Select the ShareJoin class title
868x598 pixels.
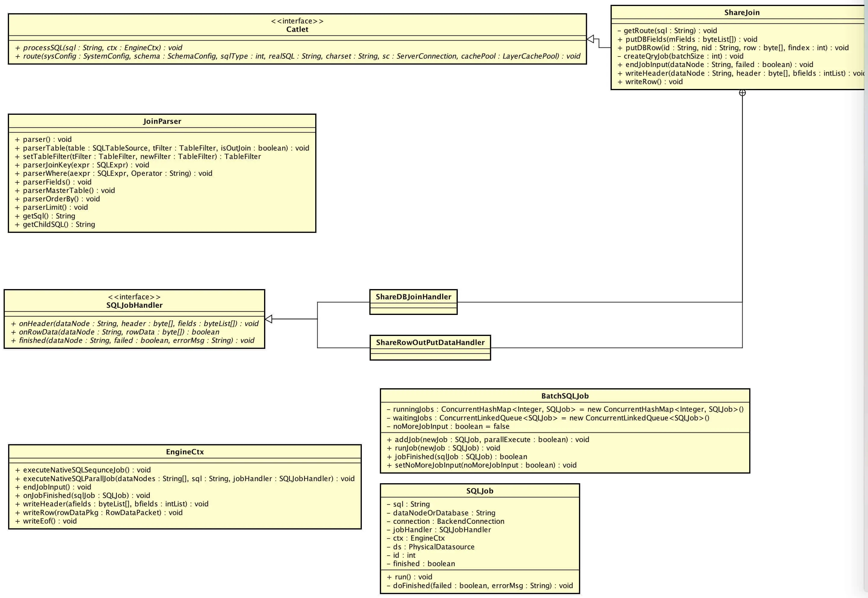click(742, 12)
